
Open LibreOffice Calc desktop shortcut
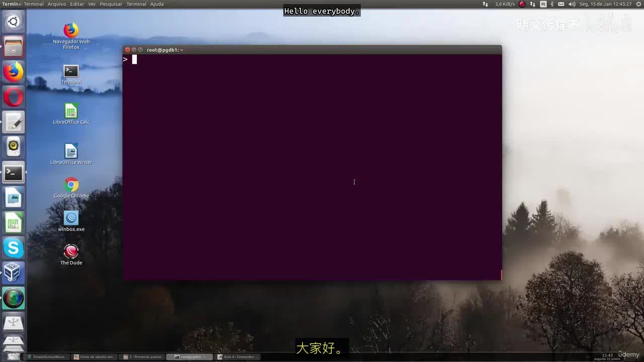click(71, 114)
